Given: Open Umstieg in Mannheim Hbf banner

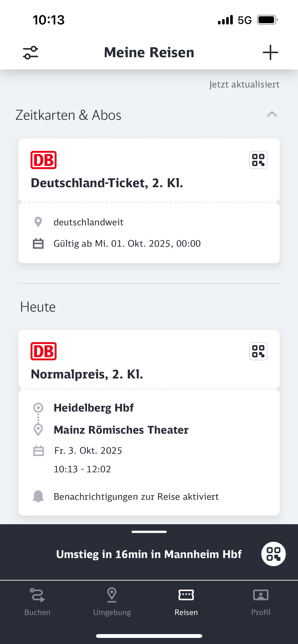Looking at the screenshot, I should pos(149,554).
